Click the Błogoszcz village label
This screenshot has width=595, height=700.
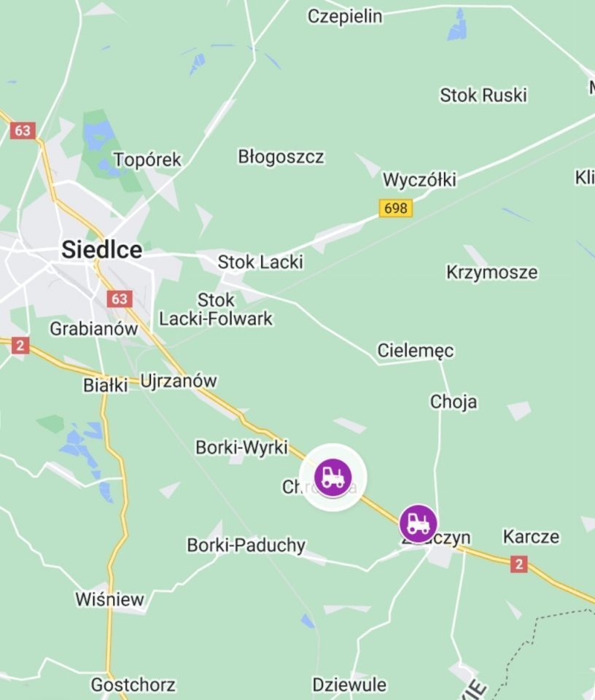pyautogui.click(x=281, y=157)
